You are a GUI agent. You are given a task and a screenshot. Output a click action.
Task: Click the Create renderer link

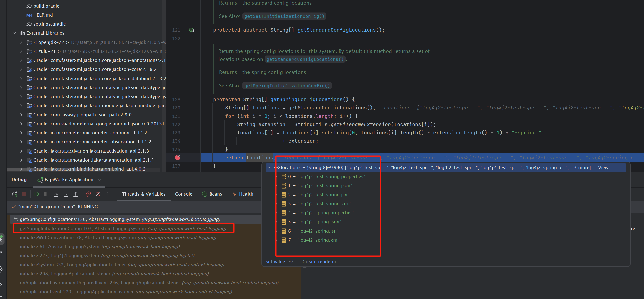(x=319, y=262)
